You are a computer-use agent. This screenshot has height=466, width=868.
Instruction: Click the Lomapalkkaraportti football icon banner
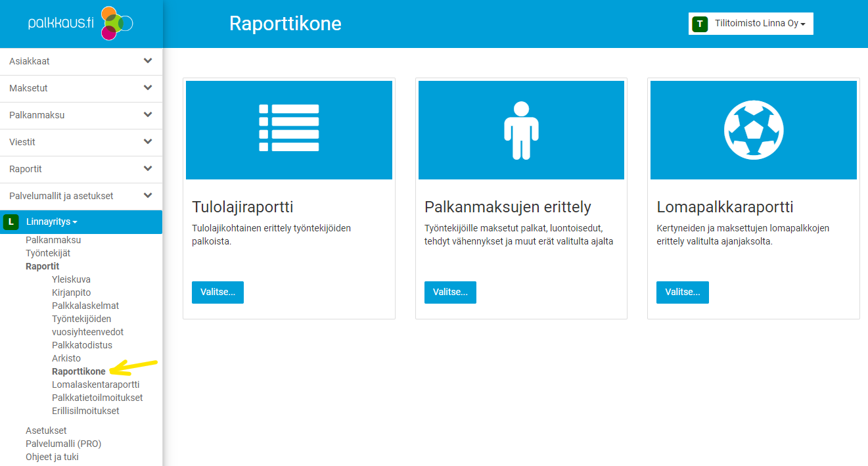click(x=754, y=130)
